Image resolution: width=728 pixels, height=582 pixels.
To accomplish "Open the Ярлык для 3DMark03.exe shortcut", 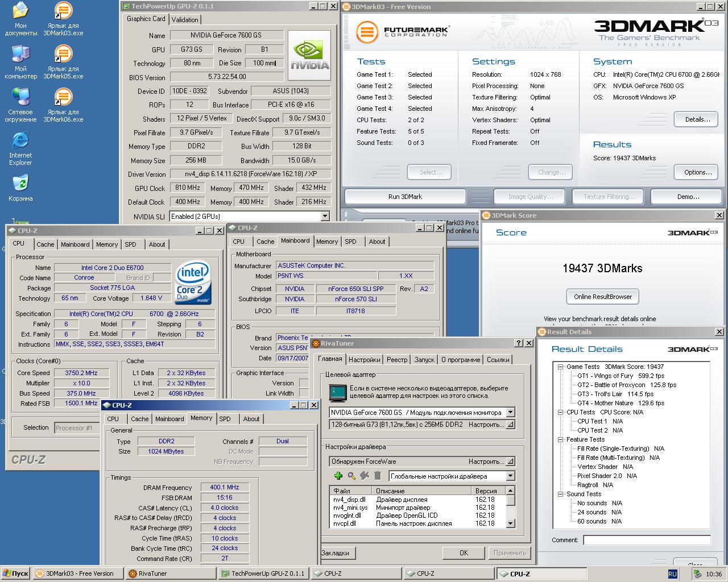I will (63, 18).
